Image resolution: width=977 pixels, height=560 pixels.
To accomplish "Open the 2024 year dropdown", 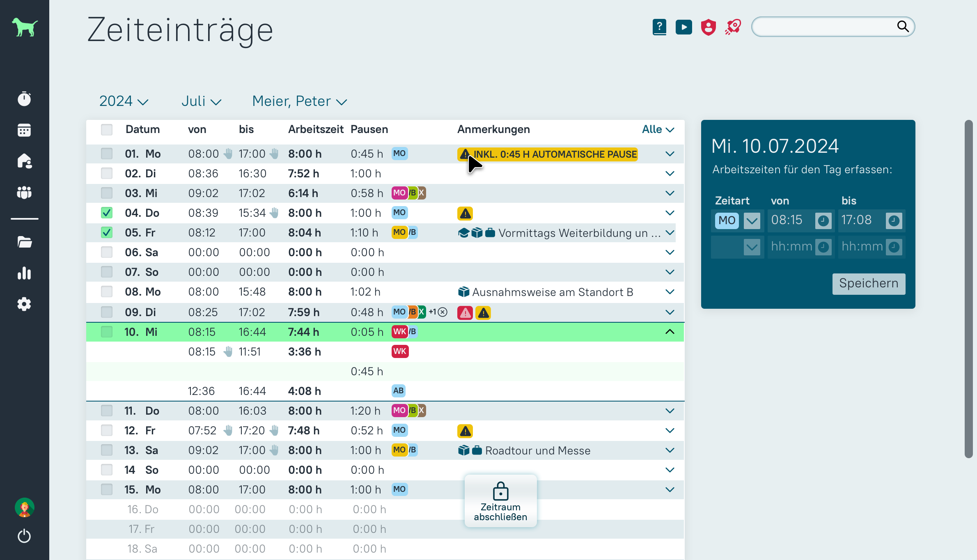I will (x=124, y=101).
